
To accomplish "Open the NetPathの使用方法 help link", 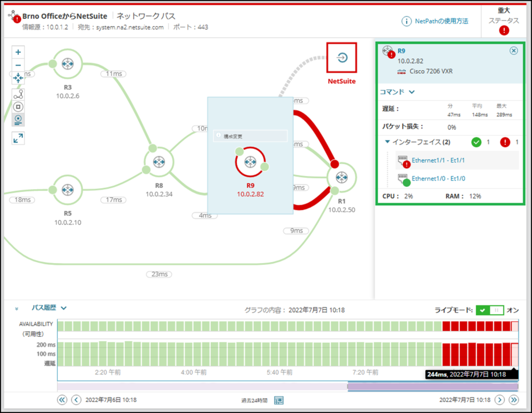I will click(442, 21).
